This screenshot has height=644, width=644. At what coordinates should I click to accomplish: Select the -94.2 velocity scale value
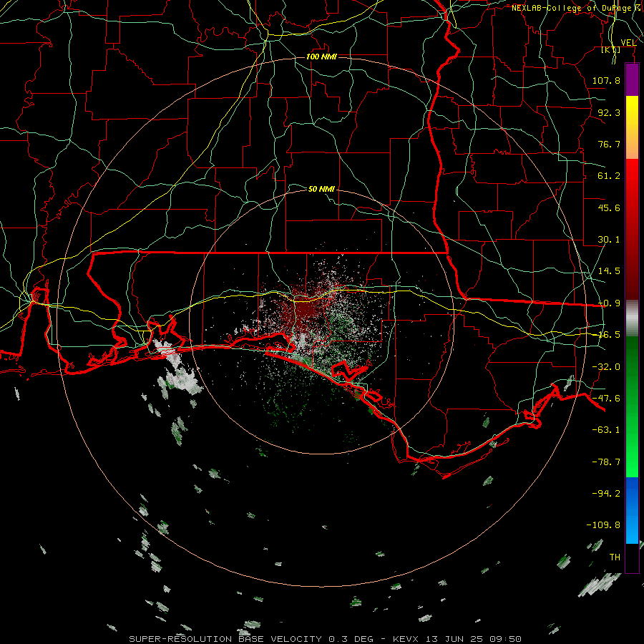606,493
